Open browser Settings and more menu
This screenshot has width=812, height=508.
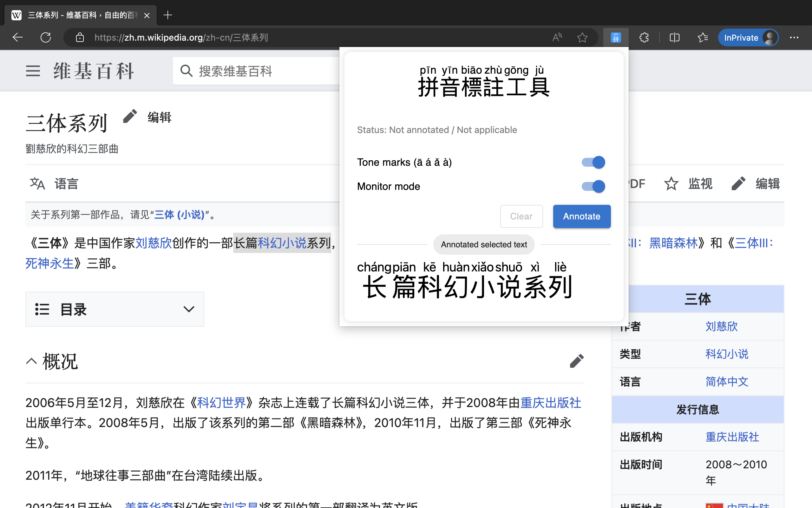point(794,37)
